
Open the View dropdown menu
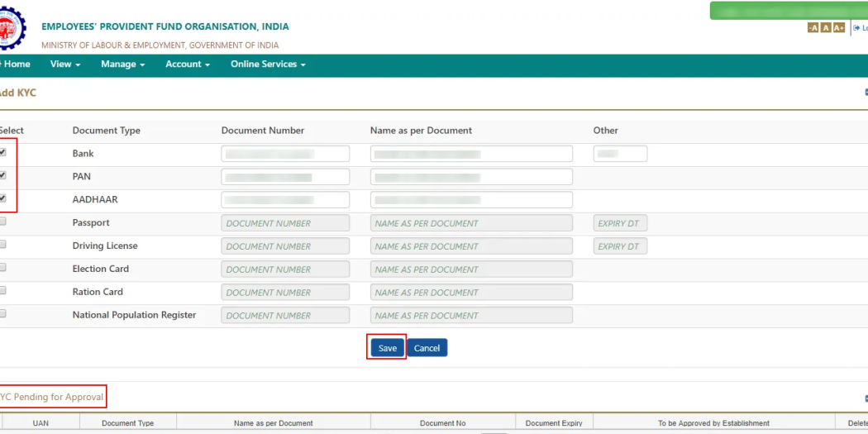[65, 64]
